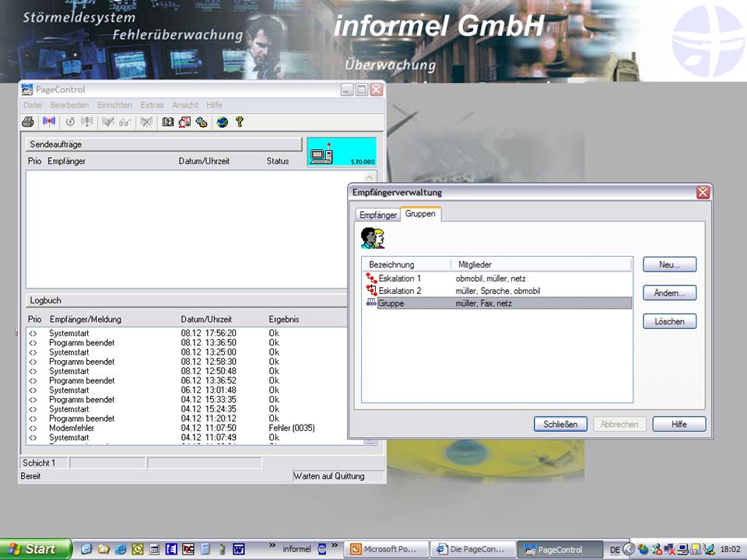Click the Eskalation 2 row icon
The width and height of the screenshot is (747, 560).
click(x=371, y=290)
